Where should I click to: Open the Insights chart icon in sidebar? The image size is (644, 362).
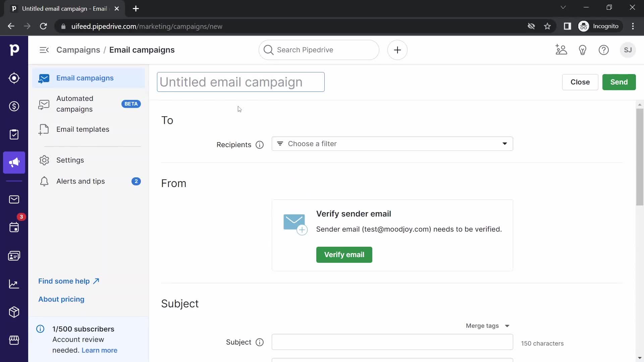point(14,284)
